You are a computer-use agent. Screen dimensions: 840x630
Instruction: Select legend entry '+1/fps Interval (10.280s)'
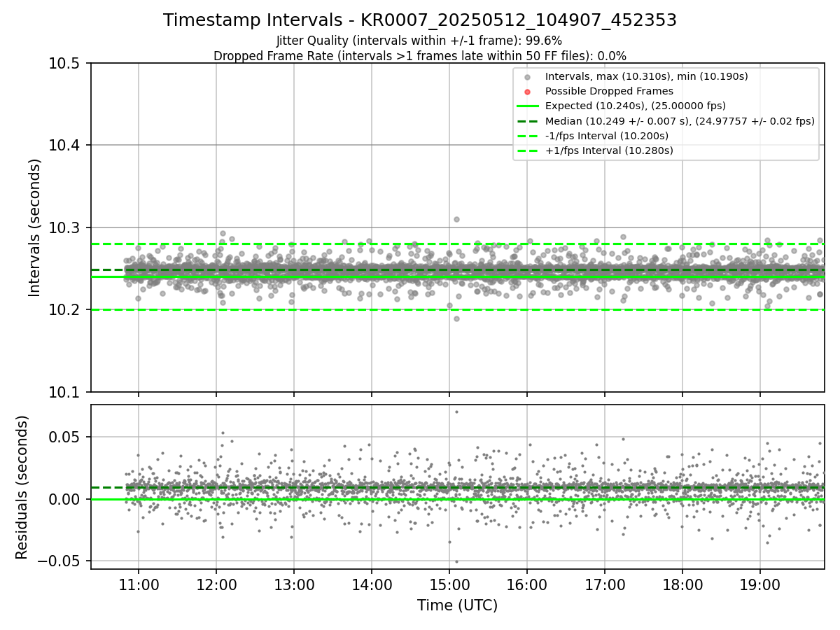tap(609, 150)
